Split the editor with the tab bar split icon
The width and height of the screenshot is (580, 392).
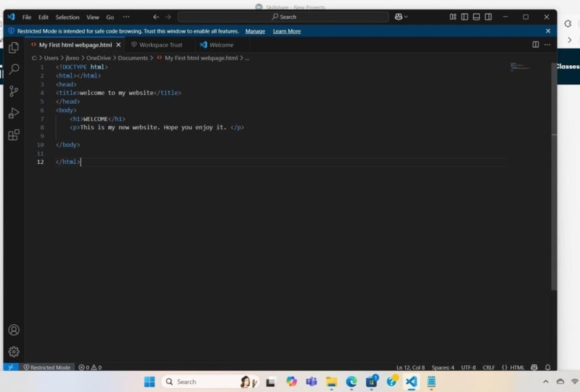[535, 45]
